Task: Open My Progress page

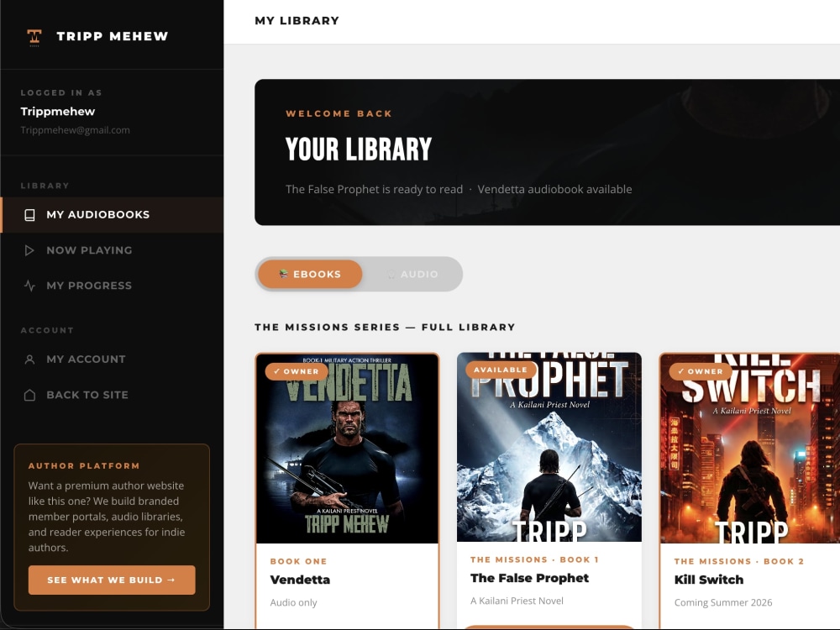Action: tap(112, 286)
